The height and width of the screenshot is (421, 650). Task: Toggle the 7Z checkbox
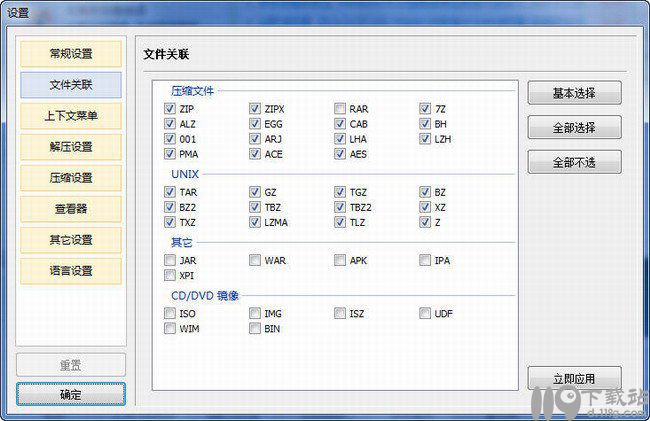click(x=425, y=109)
